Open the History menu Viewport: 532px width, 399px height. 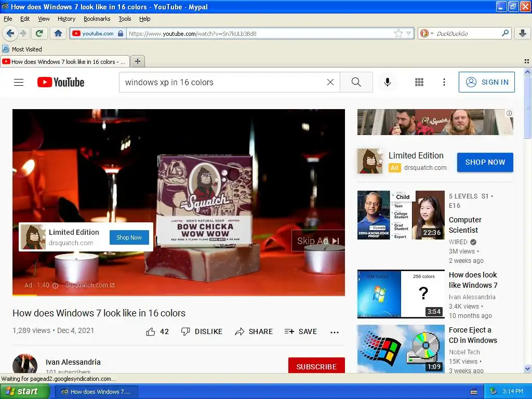click(x=66, y=19)
